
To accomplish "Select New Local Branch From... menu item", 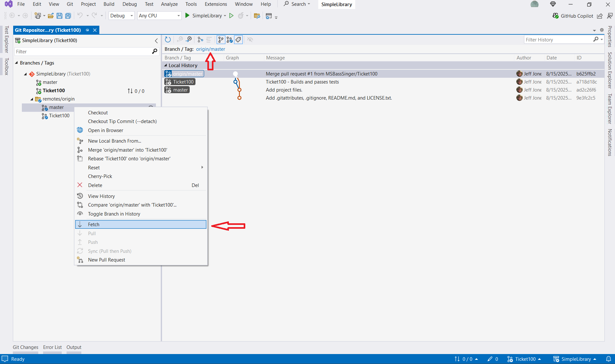I will point(141,141).
